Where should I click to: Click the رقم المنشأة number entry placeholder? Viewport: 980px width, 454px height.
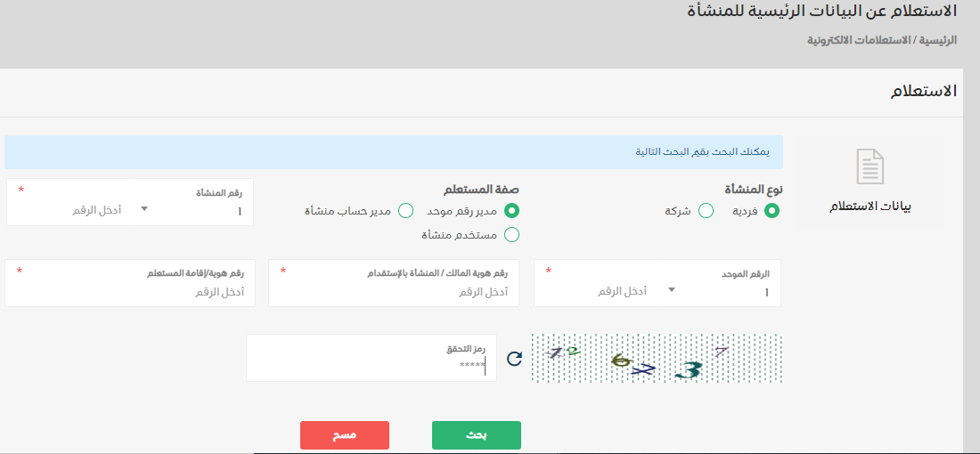pyautogui.click(x=96, y=211)
